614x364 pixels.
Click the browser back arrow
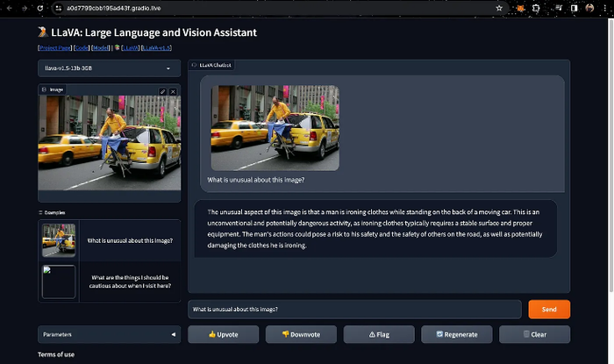[x=10, y=8]
